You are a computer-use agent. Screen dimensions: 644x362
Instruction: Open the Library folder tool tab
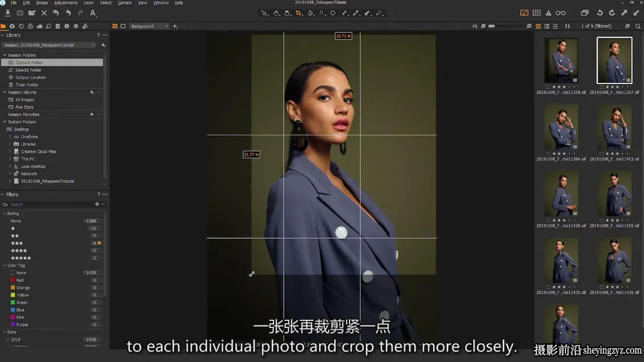(3, 26)
